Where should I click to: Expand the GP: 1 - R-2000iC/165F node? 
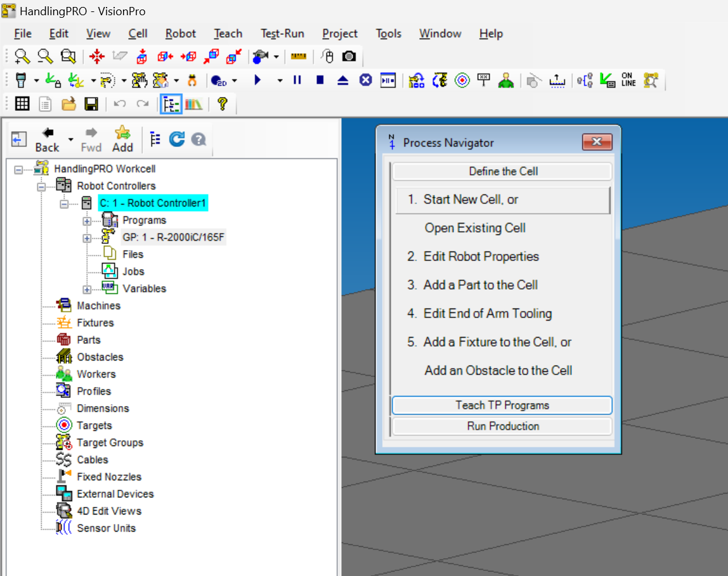click(87, 238)
